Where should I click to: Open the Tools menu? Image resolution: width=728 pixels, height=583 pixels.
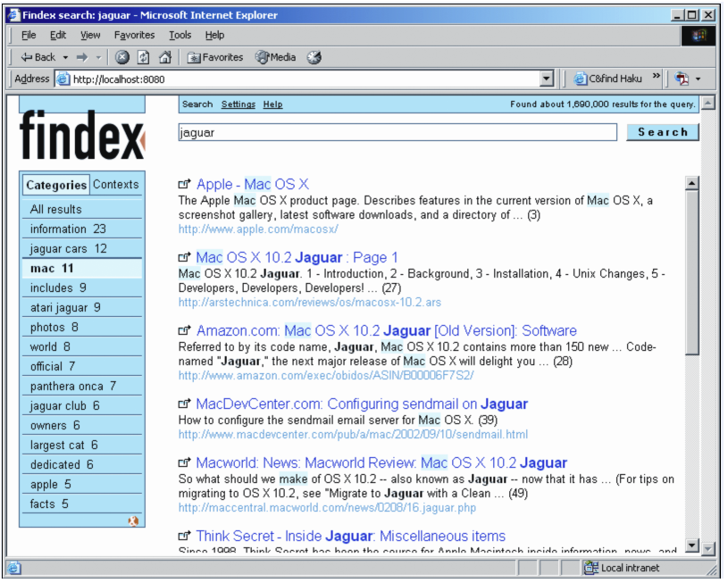pyautogui.click(x=180, y=36)
